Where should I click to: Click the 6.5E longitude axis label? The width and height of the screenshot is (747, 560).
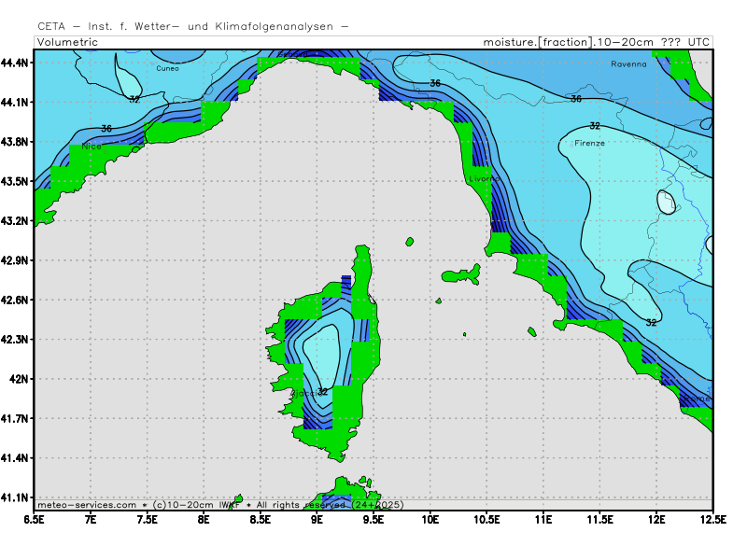pyautogui.click(x=35, y=518)
